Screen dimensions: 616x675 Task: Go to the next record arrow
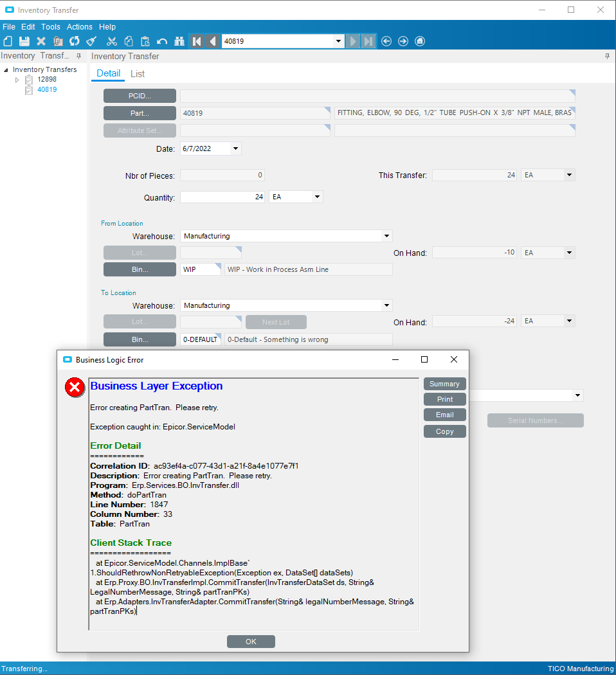tap(352, 41)
